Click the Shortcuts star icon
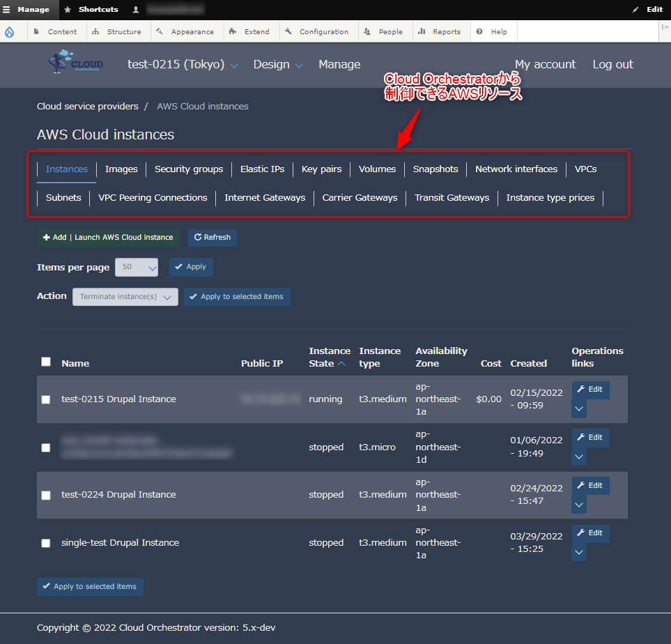 point(68,10)
